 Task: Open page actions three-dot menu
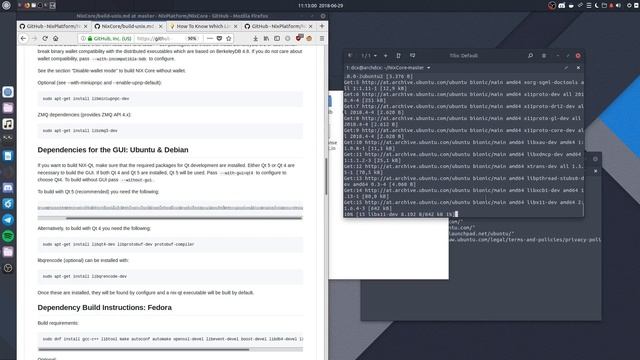point(210,38)
